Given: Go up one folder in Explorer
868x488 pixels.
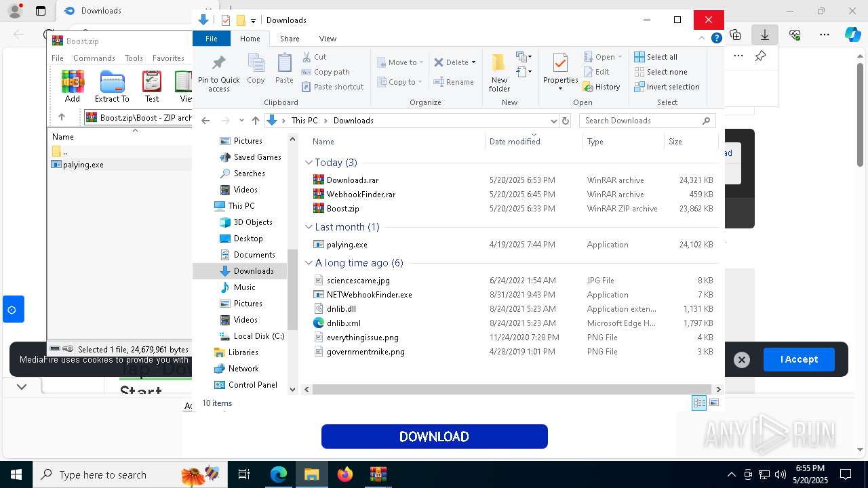Looking at the screenshot, I should pos(256,121).
